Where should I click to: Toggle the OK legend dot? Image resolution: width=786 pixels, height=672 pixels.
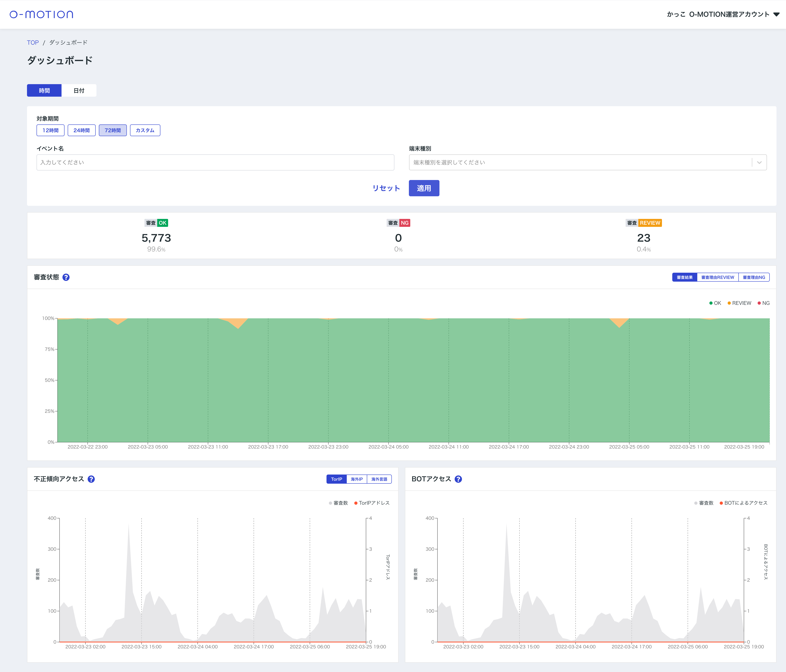(711, 303)
